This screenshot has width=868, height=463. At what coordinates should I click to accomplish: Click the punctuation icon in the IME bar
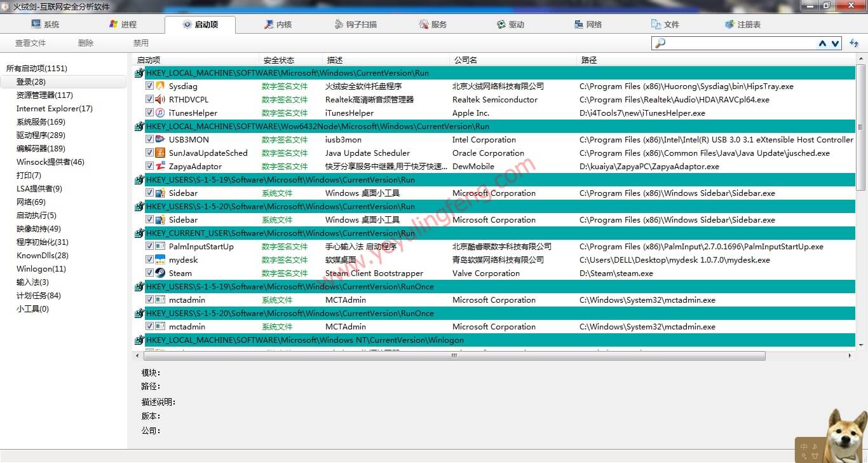(x=804, y=455)
